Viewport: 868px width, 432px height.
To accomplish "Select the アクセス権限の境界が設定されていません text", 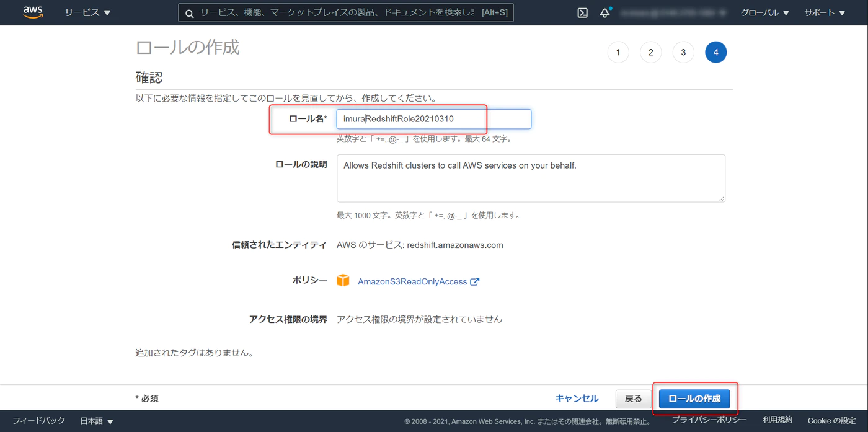I will point(419,320).
